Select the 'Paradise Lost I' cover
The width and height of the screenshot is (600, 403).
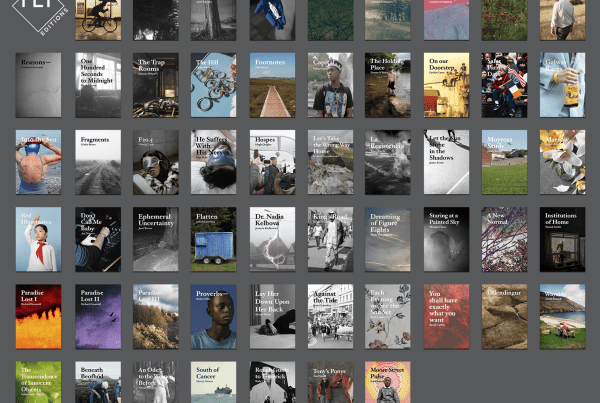click(38, 317)
